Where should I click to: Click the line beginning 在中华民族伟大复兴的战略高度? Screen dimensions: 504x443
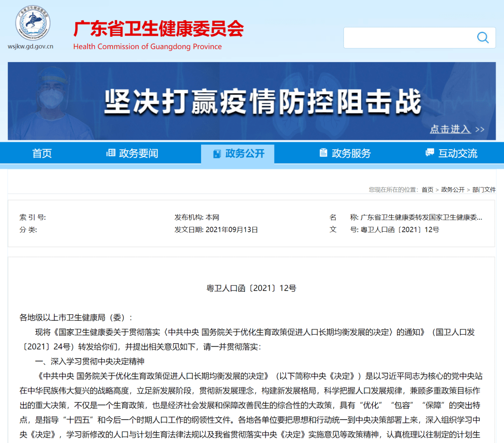pyautogui.click(x=250, y=391)
